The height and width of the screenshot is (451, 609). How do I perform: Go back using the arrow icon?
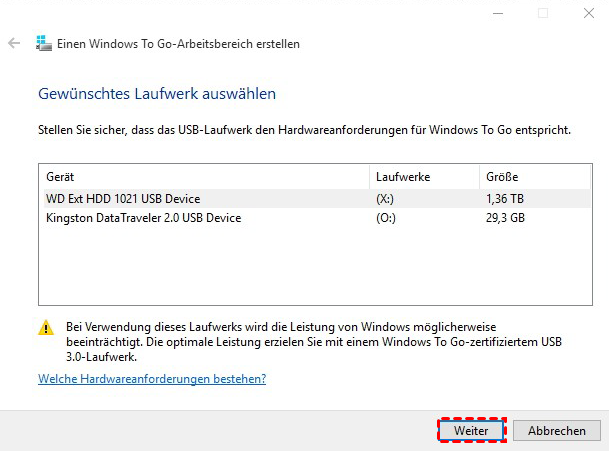[x=14, y=43]
